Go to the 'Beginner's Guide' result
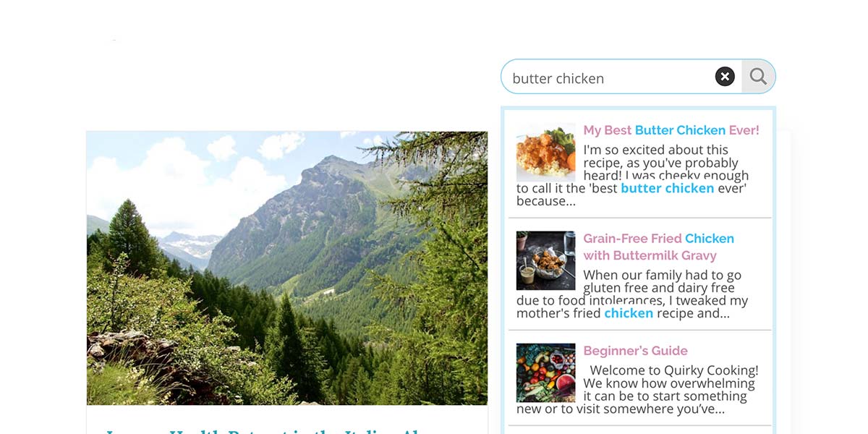 [x=636, y=351]
